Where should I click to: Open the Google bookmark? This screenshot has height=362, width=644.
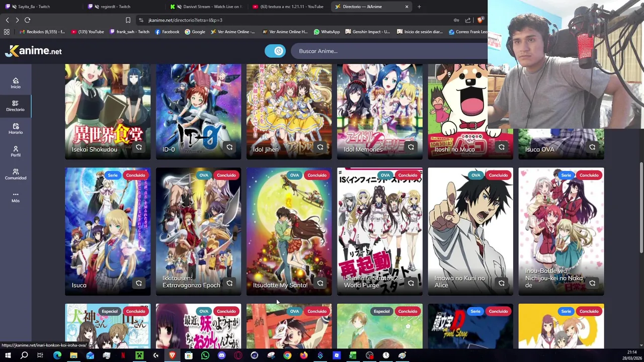coord(195,32)
